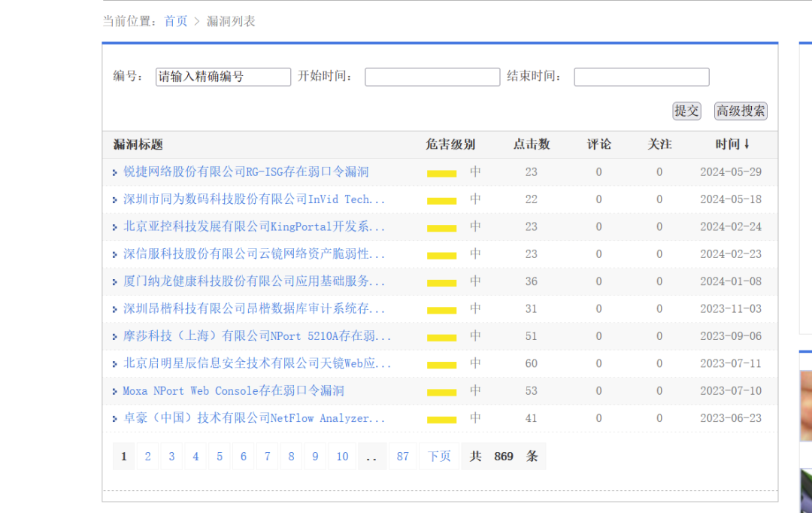Image resolution: width=812 pixels, height=513 pixels.
Task: Open the 深信服科技云镜网络资产 vulnerability link
Action: pyautogui.click(x=254, y=254)
